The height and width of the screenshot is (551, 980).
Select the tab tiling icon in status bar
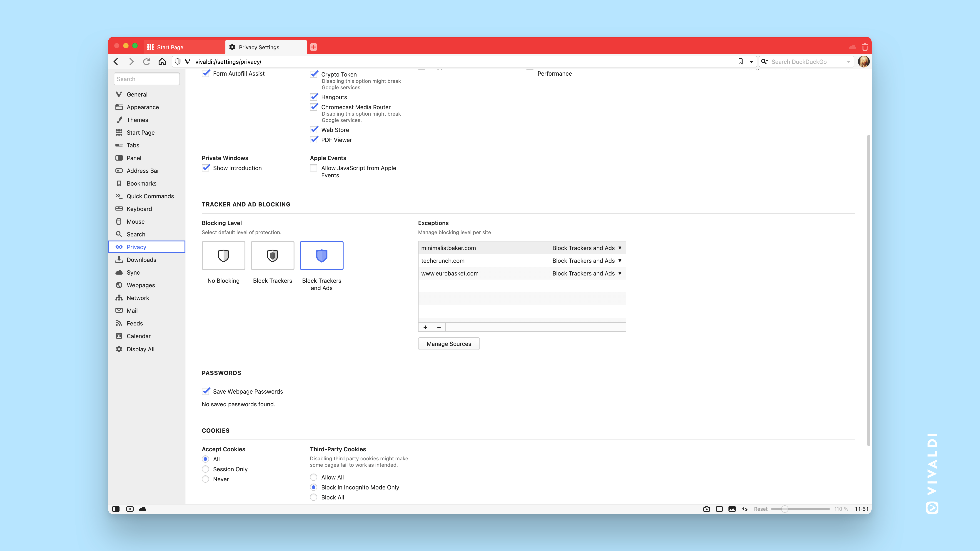coord(130,509)
